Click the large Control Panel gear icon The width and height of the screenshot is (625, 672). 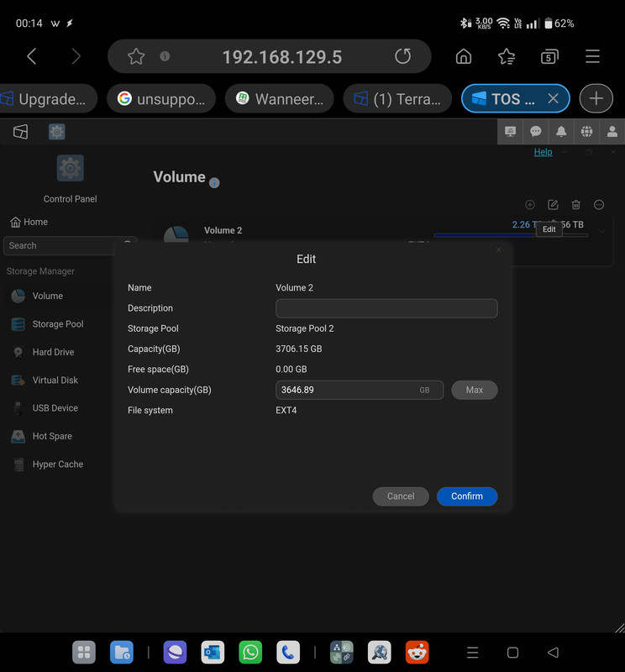71,168
